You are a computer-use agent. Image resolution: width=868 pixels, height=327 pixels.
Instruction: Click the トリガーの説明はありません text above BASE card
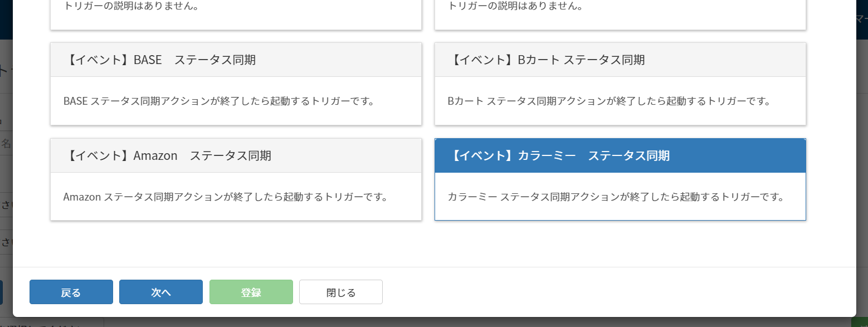click(x=131, y=7)
